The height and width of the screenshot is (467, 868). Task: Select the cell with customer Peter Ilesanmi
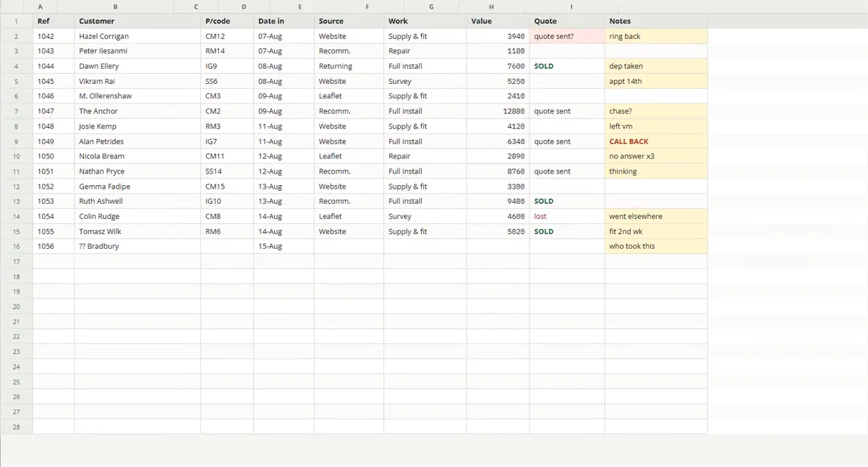pyautogui.click(x=137, y=51)
